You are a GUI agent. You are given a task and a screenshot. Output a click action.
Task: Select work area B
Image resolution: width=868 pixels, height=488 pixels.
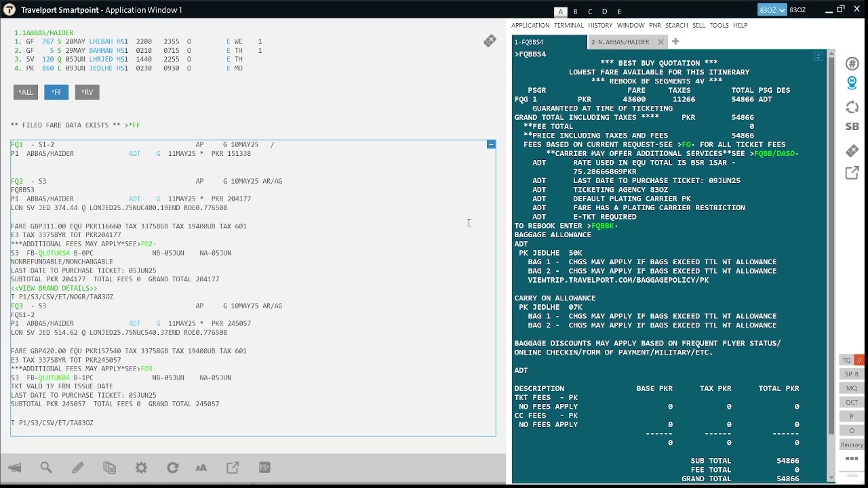(x=575, y=12)
